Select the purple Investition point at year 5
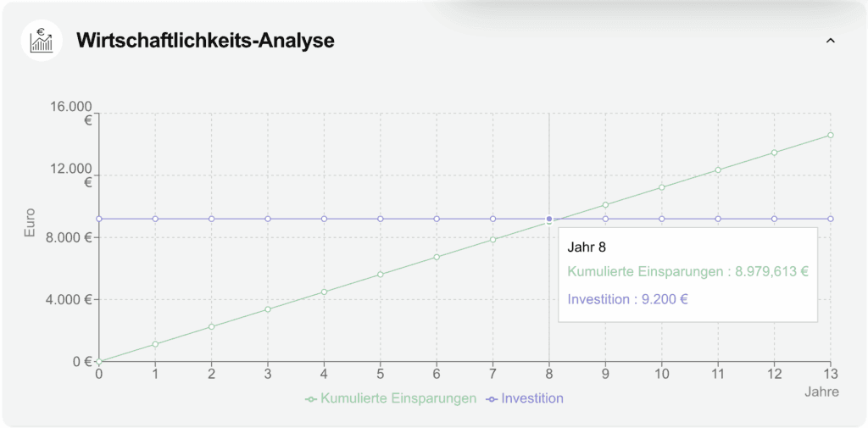 [381, 219]
